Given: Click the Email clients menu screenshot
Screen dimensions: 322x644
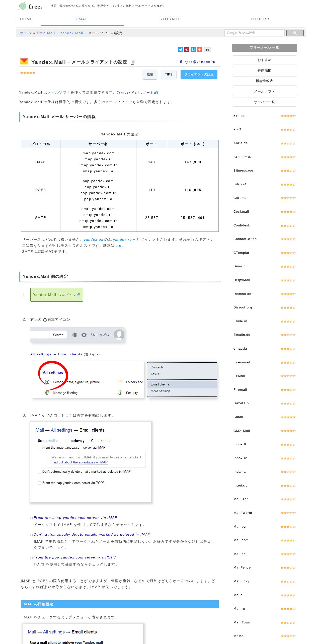Looking at the screenshot, I should (x=182, y=379).
